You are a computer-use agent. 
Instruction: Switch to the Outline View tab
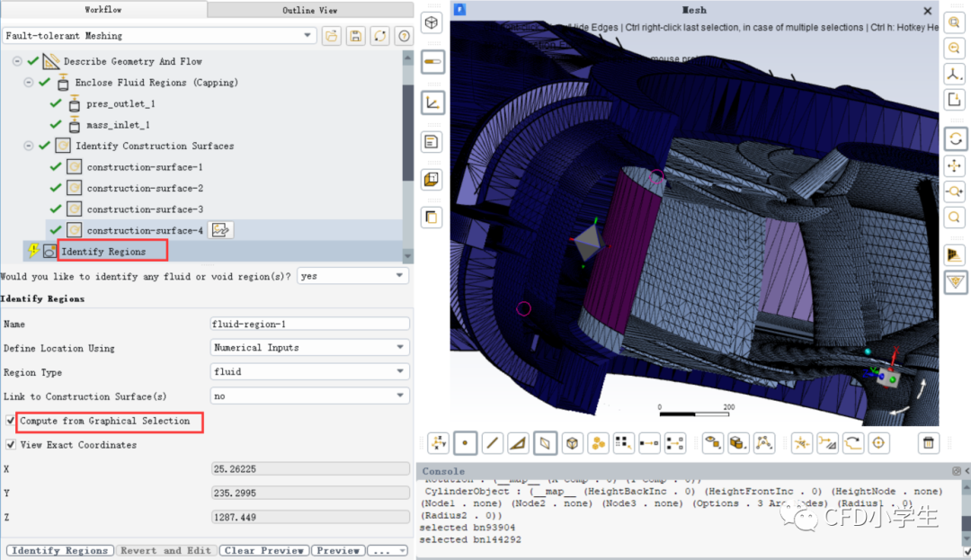309,10
